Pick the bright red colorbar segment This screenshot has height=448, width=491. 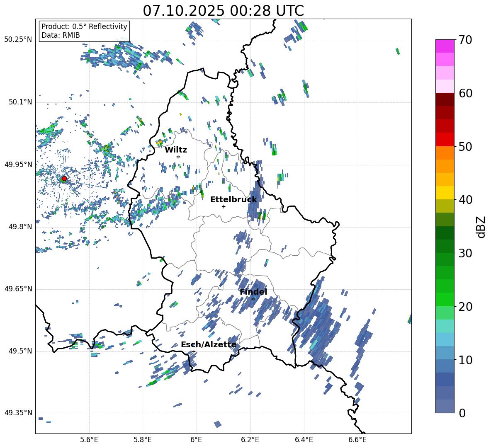pyautogui.click(x=445, y=139)
